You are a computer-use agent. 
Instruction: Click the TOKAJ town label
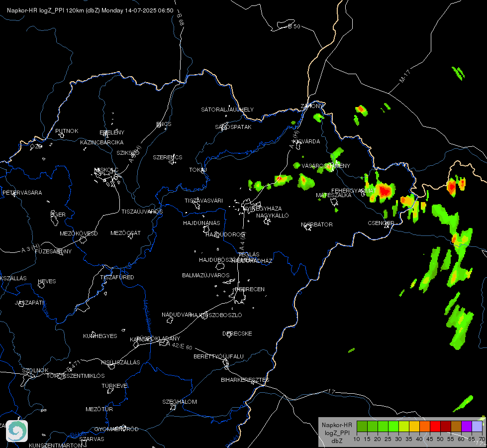tap(198, 170)
